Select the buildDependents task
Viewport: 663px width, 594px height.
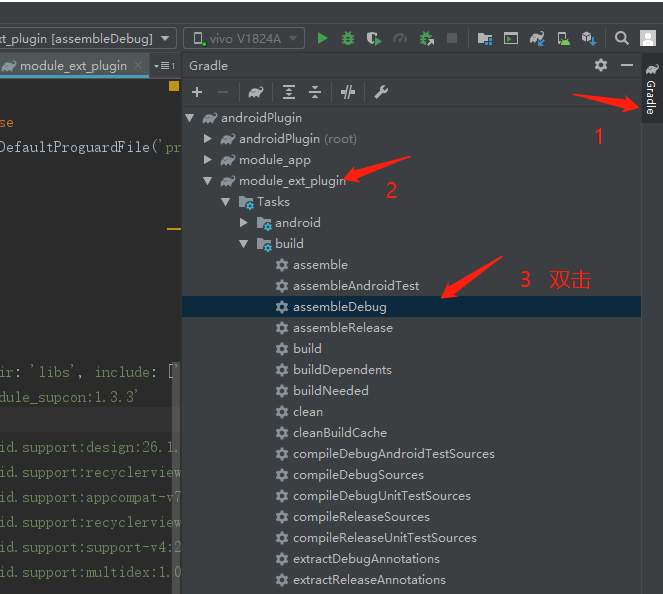click(342, 370)
